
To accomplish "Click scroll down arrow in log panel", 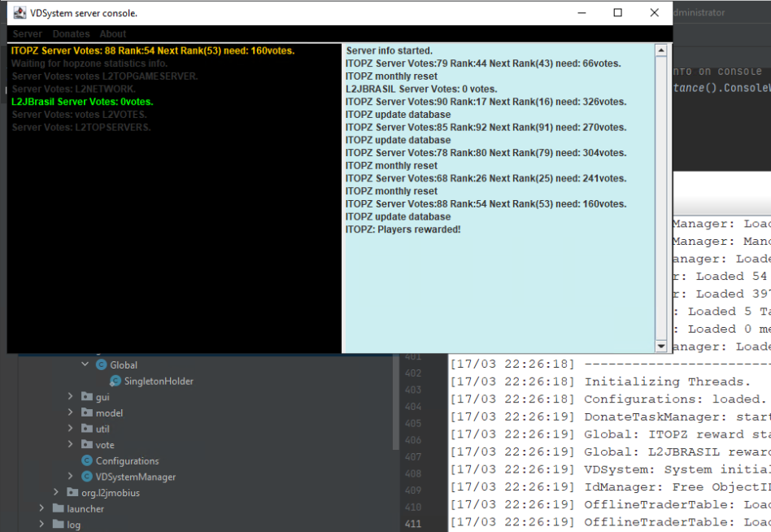I will [661, 347].
